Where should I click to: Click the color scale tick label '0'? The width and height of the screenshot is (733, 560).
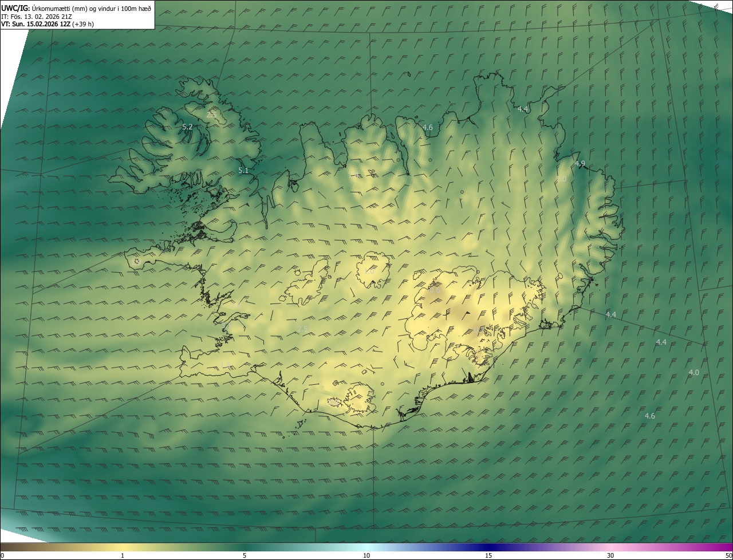click(x=2, y=555)
